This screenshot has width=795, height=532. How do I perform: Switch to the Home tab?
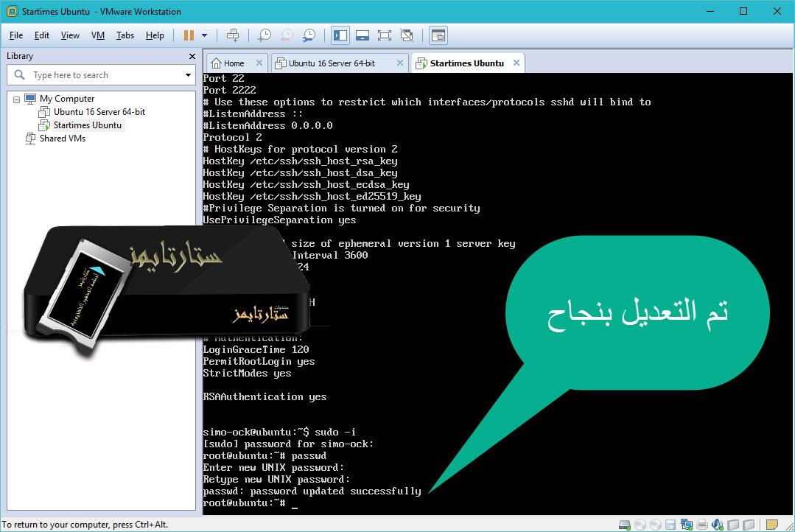click(x=236, y=63)
